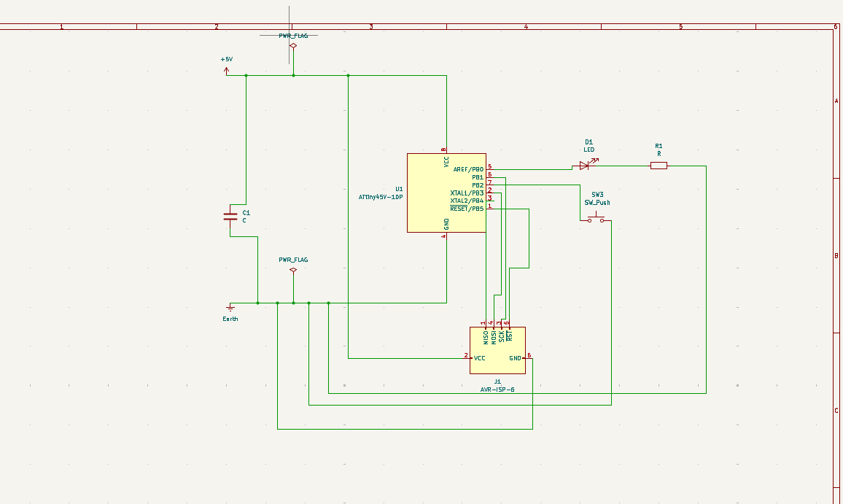Screen dimensions: 843x504
Task: Select the D1 LED diode symbol
Action: coord(584,166)
